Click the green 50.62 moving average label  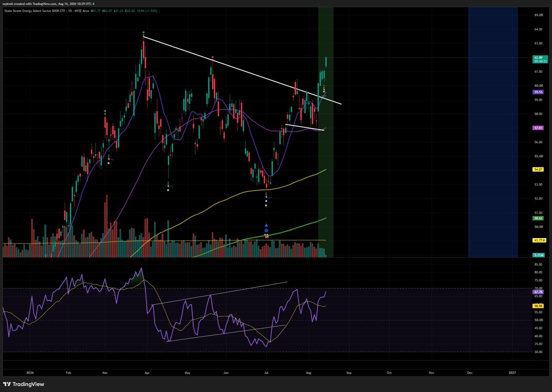point(538,219)
